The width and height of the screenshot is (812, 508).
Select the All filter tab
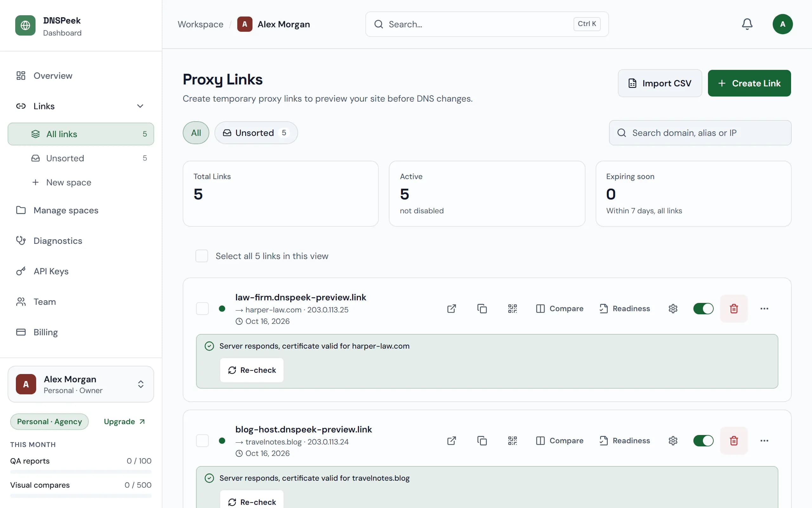[x=196, y=133]
